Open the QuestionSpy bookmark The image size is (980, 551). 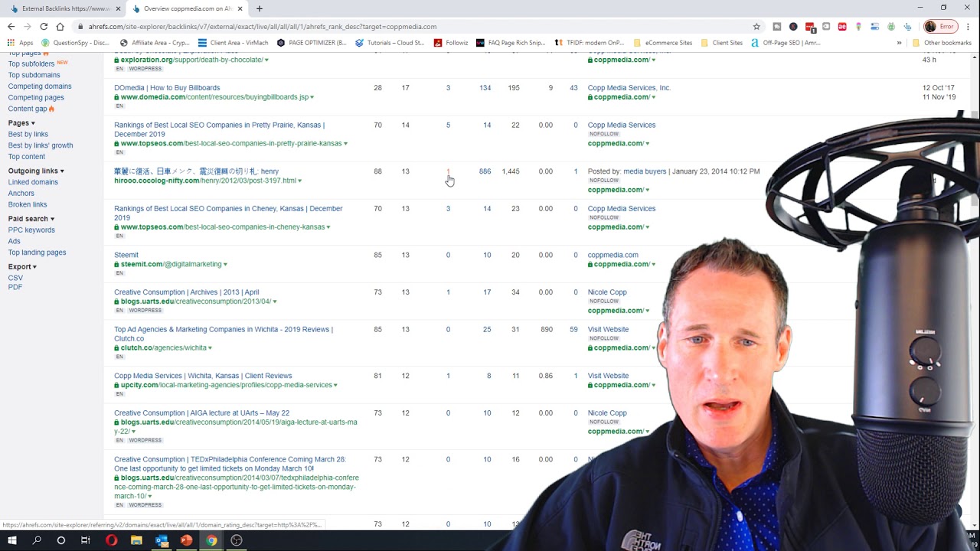pyautogui.click(x=76, y=43)
